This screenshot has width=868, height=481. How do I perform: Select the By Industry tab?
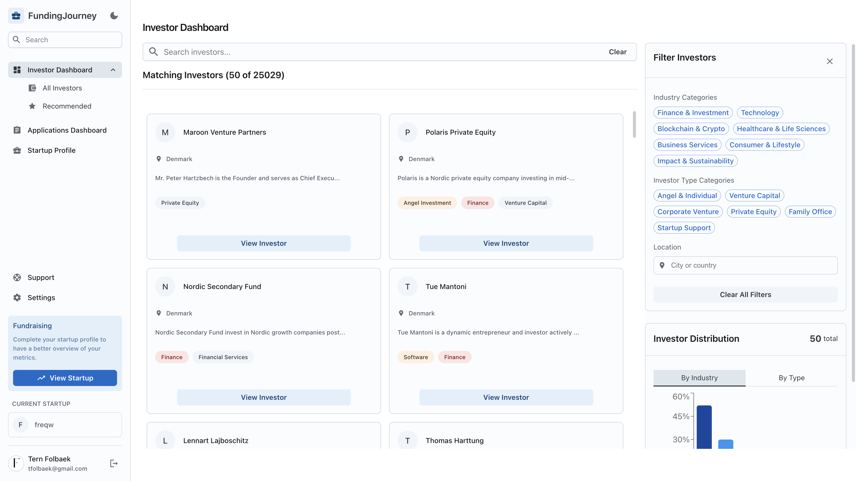click(x=699, y=377)
